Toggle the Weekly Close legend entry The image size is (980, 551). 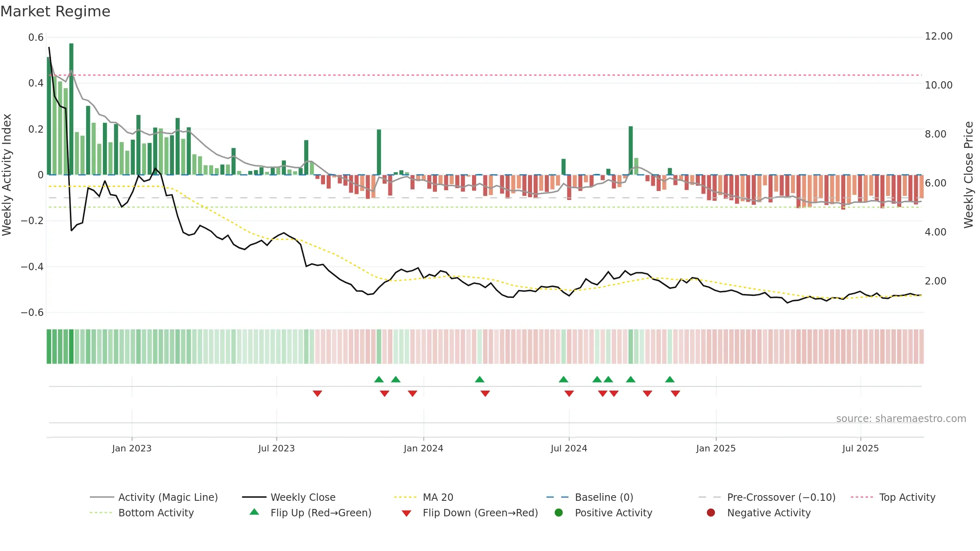pyautogui.click(x=289, y=497)
